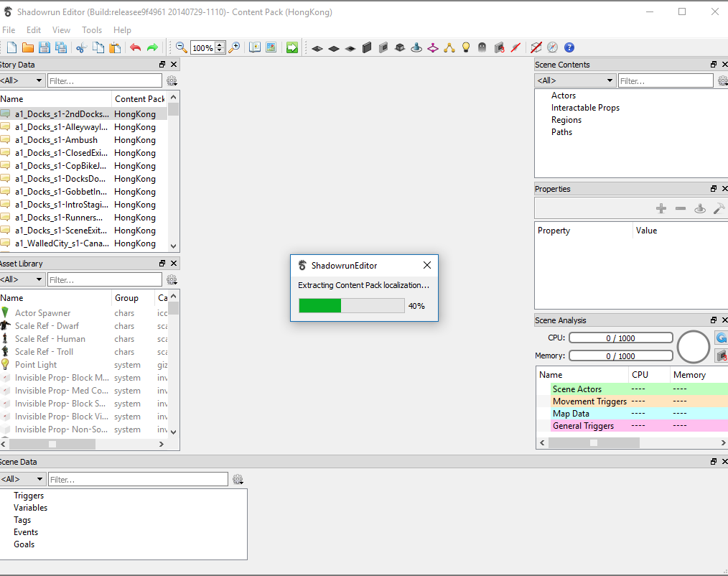Click the Scene Data filter field
The image size is (728, 576).
(139, 479)
